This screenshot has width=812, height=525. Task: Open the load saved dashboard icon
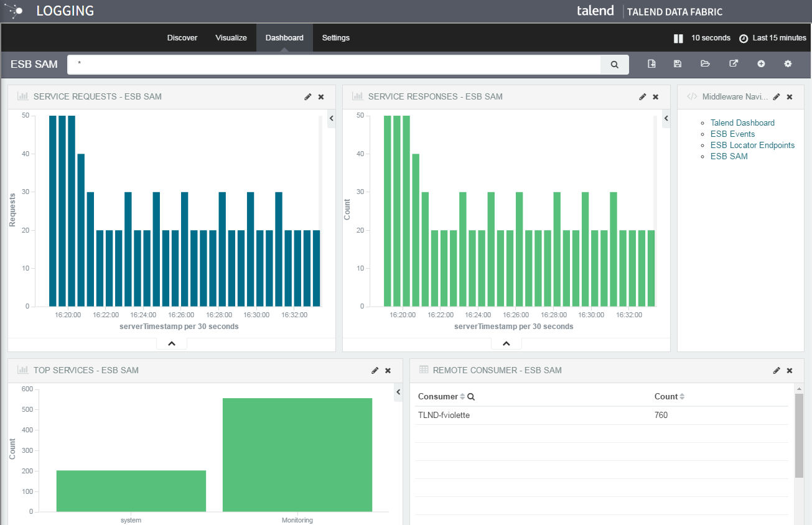pos(705,64)
